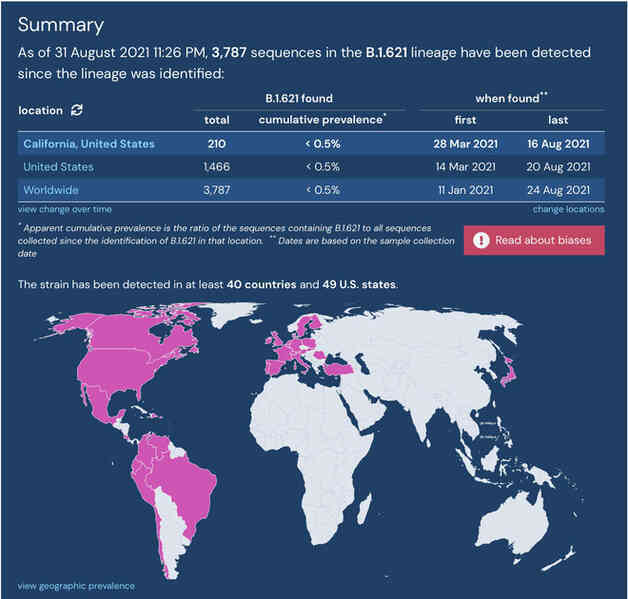Click the total column header

tap(217, 120)
